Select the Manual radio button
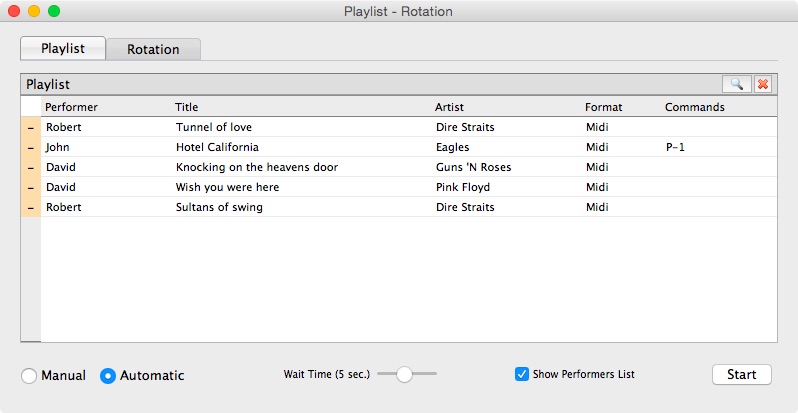 (29, 376)
